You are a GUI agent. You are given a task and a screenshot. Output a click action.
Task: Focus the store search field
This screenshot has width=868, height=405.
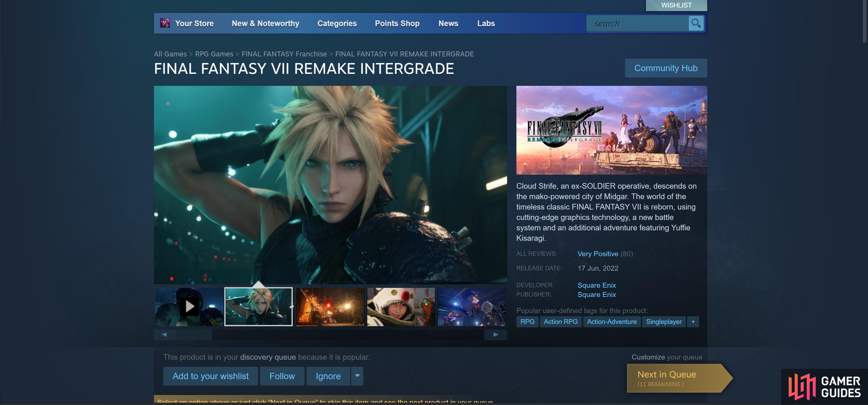coord(638,24)
